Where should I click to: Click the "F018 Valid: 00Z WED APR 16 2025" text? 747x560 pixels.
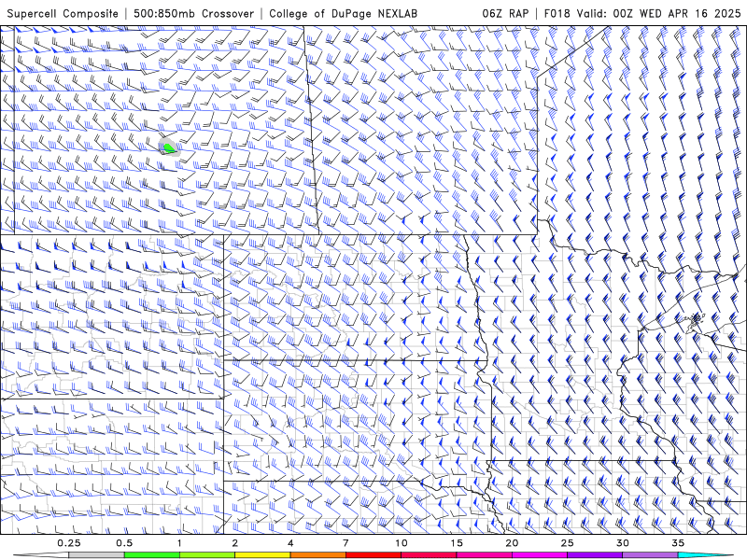[642, 13]
